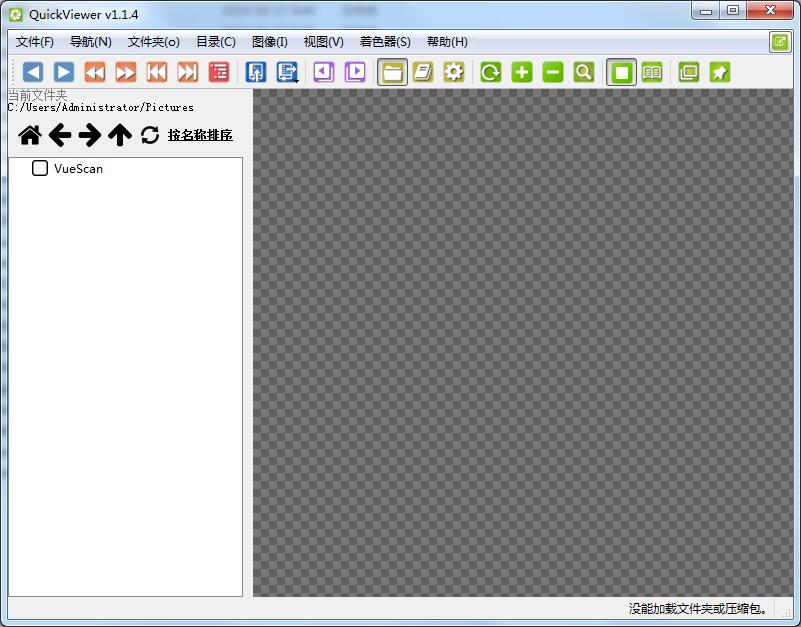Go to home folder with house icon

coord(30,135)
